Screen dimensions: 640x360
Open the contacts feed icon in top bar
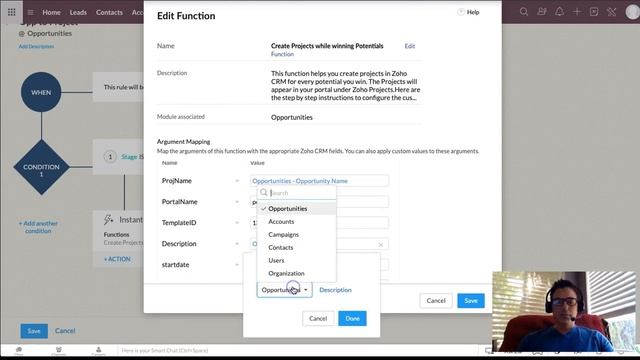tap(542, 12)
